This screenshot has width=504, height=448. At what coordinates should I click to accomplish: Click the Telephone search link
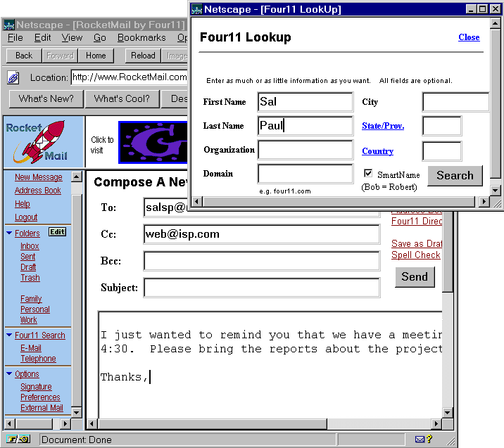click(x=38, y=359)
